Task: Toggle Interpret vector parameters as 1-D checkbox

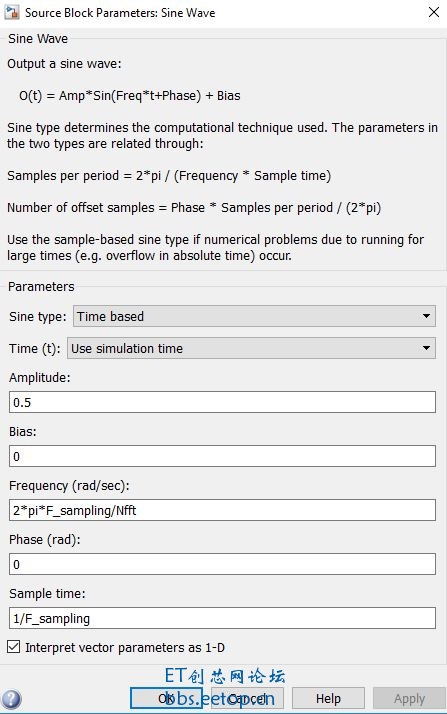Action: (14, 647)
